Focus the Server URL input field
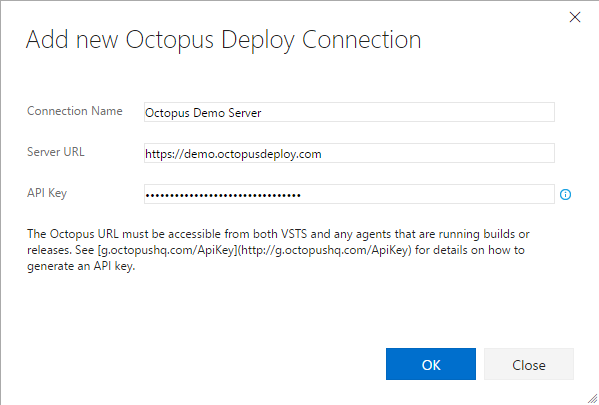Image resolution: width=599 pixels, height=405 pixels. point(349,153)
